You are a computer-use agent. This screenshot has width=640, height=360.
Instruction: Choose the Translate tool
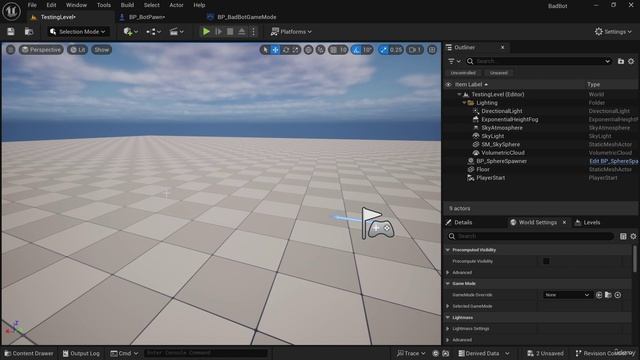coord(276,50)
